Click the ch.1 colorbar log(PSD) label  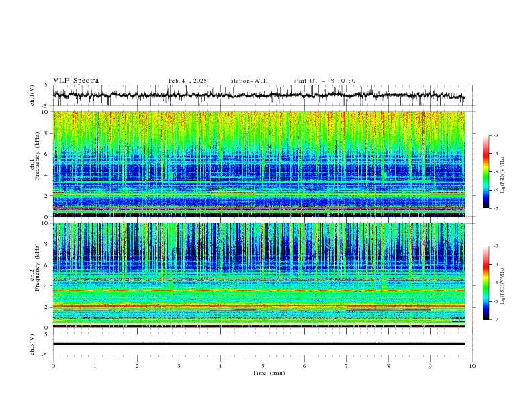click(x=504, y=175)
